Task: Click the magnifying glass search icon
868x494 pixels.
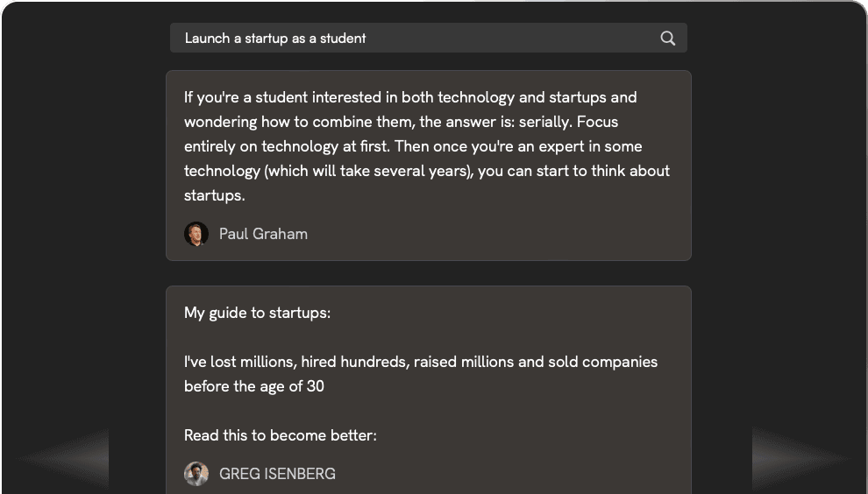Action: (x=667, y=39)
